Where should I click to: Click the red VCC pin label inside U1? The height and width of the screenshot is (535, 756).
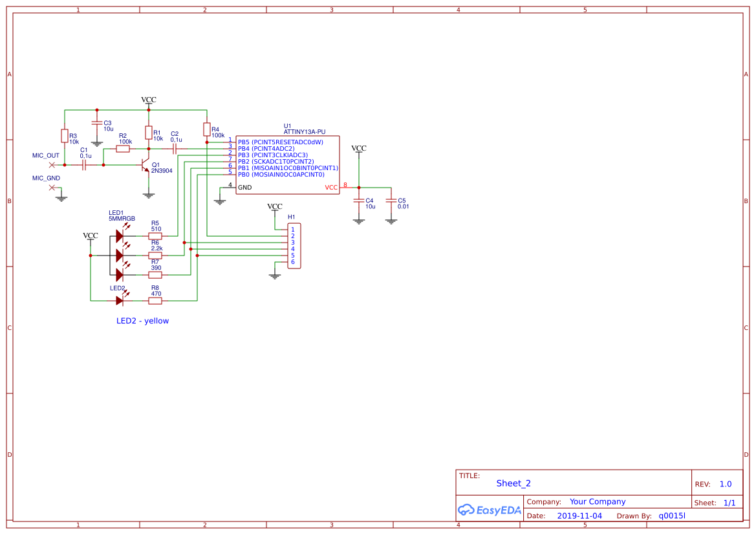click(x=331, y=188)
